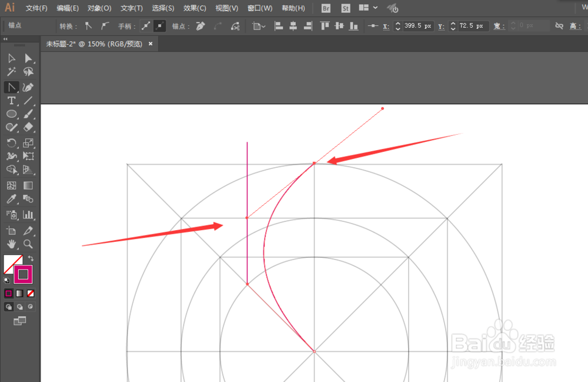The image size is (588, 382).
Task: Select the Blend tool
Action: click(x=28, y=199)
